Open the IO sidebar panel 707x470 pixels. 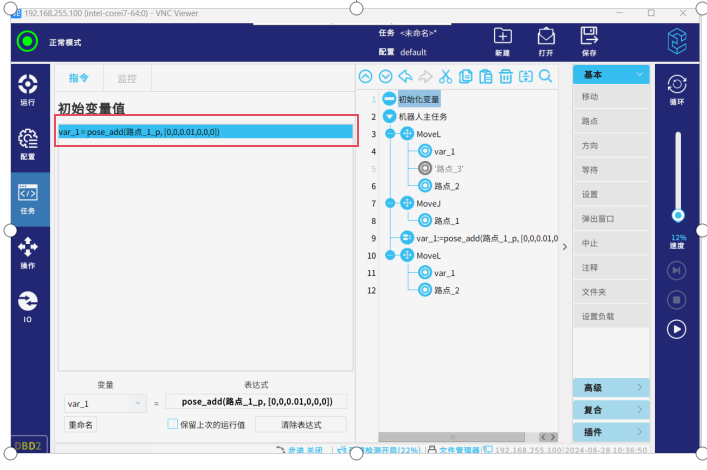pyautogui.click(x=28, y=306)
